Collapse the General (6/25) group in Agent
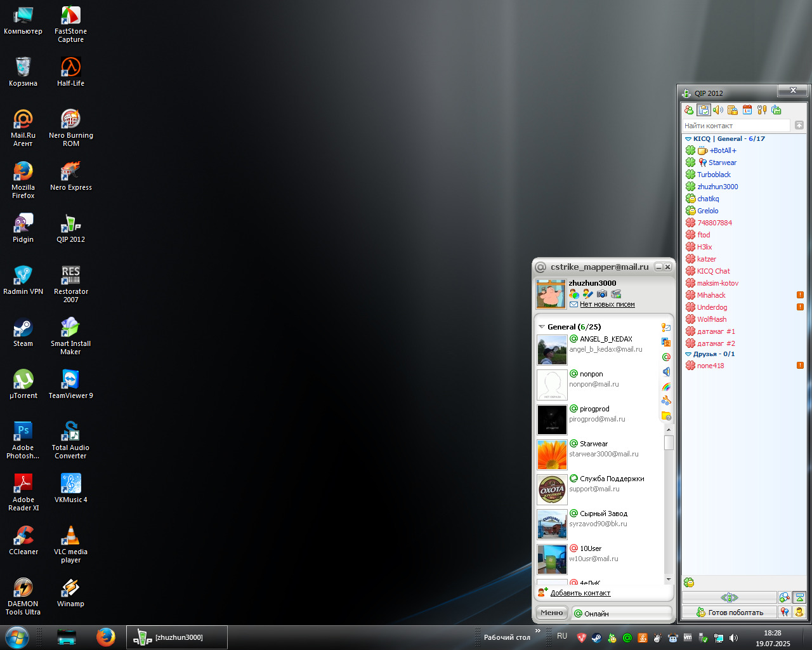The width and height of the screenshot is (812, 650). pyautogui.click(x=542, y=327)
